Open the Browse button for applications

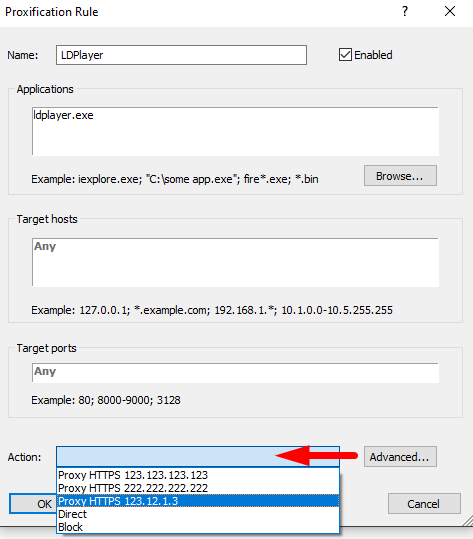[400, 176]
